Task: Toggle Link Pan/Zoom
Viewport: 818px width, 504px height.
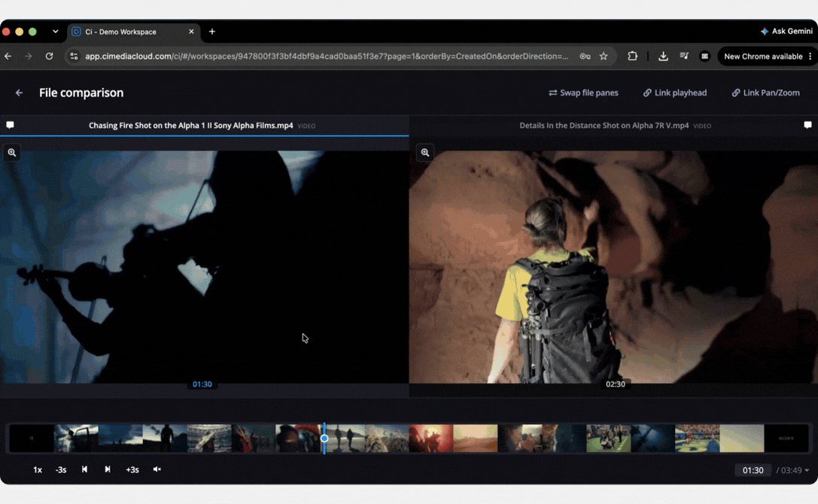Action: 766,93
